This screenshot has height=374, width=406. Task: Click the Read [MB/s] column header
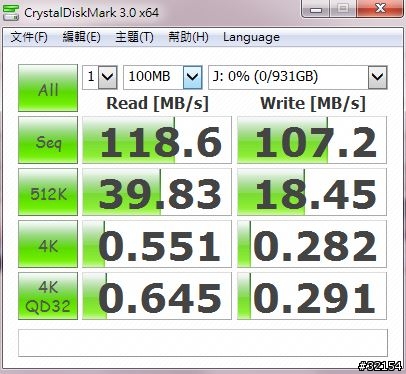[x=157, y=103]
